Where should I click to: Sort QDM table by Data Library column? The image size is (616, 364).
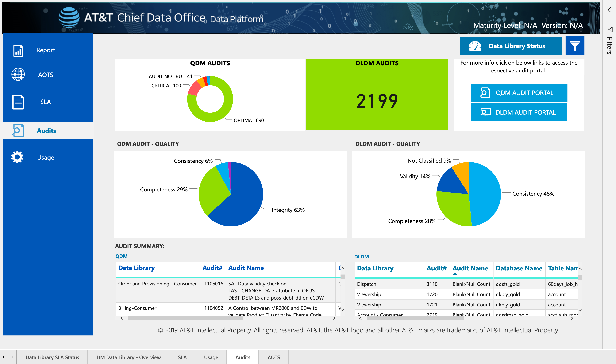pos(136,268)
